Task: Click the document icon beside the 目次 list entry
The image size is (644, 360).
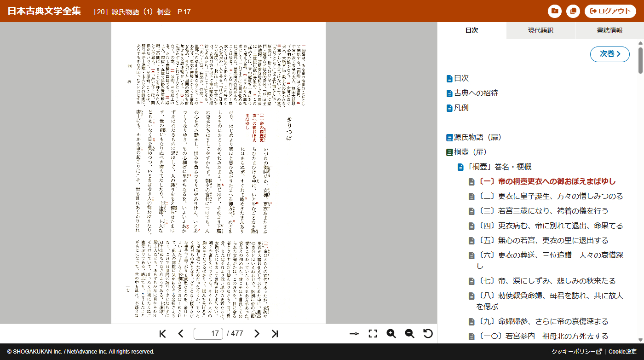Action: (x=449, y=79)
